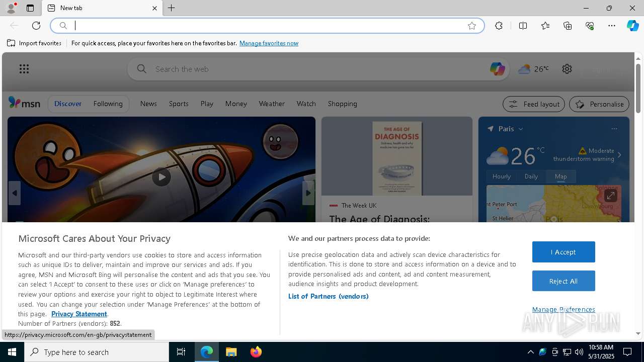Close the New tab tab
644x362 pixels.
[154, 8]
